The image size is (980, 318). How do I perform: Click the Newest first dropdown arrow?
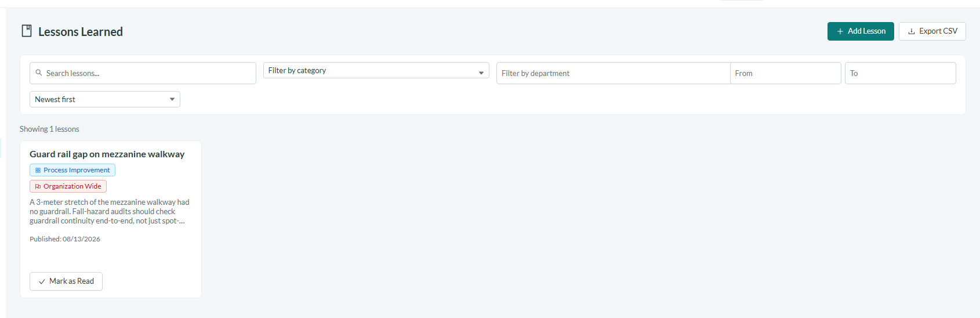172,99
